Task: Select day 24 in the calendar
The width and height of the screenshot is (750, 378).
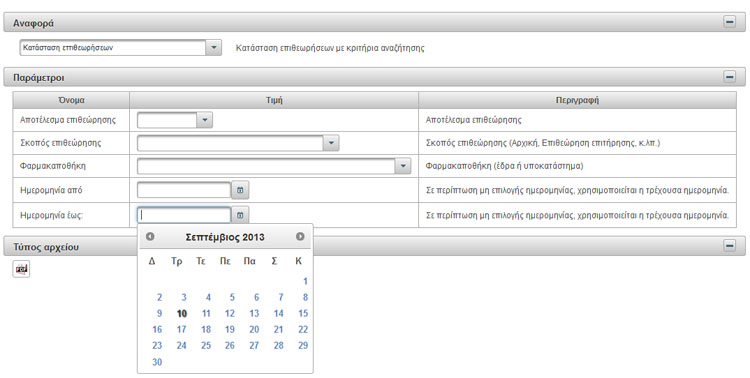Action: (182, 345)
